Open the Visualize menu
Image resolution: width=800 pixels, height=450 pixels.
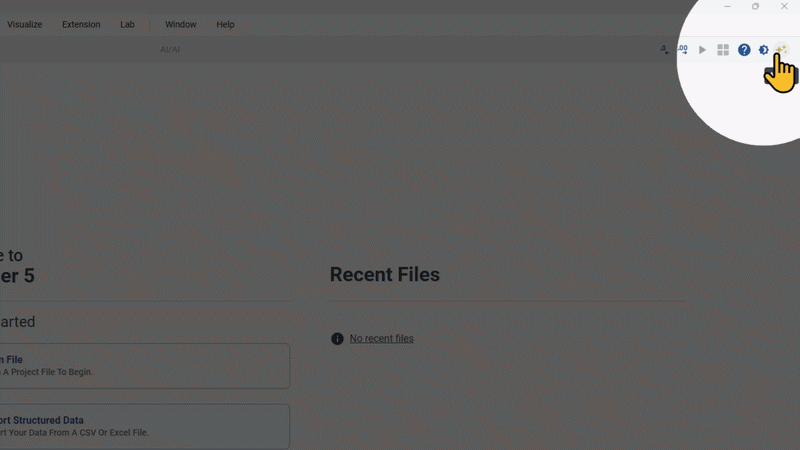(x=24, y=24)
